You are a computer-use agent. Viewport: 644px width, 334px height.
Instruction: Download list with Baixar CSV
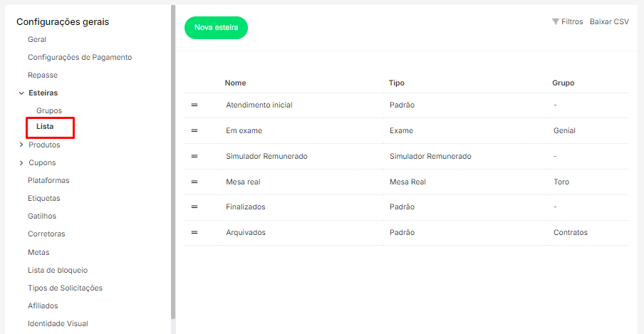609,22
